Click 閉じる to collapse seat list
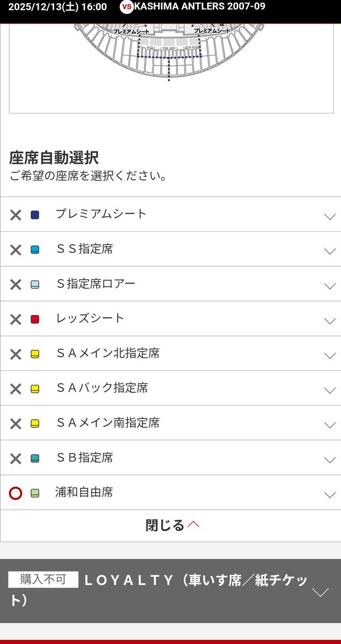Screen dimensions: 341x644 click(x=171, y=525)
